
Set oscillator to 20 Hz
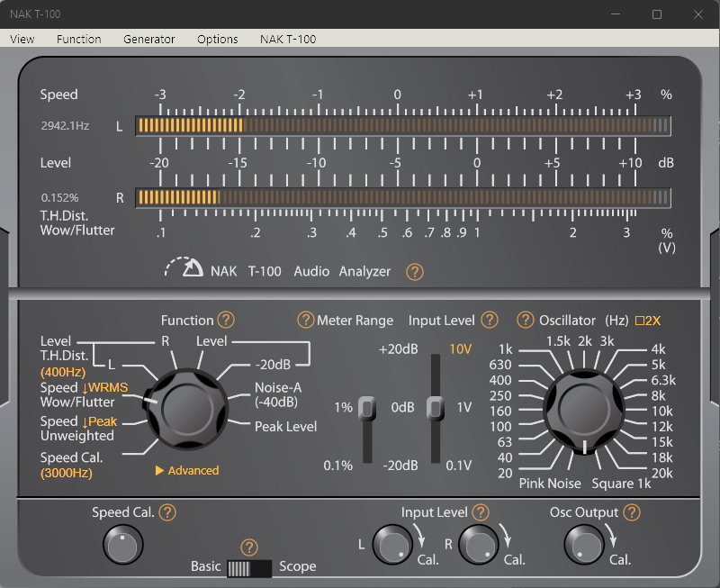(x=505, y=473)
